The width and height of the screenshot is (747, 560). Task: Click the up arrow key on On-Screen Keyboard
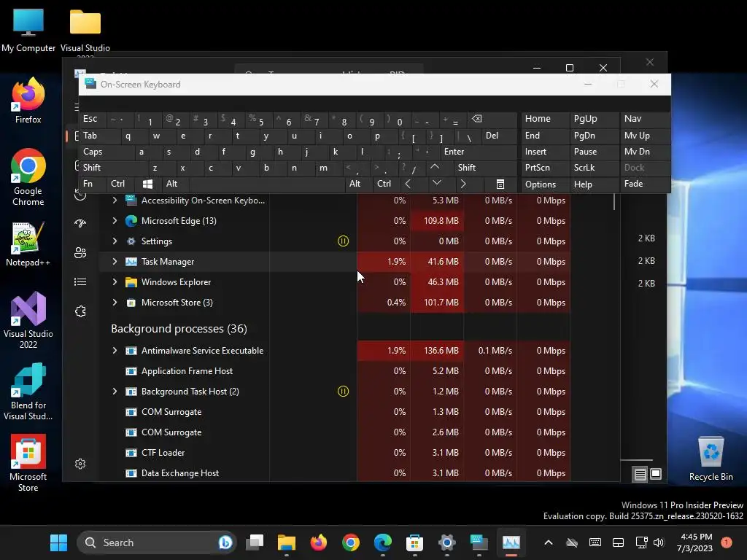(x=435, y=167)
